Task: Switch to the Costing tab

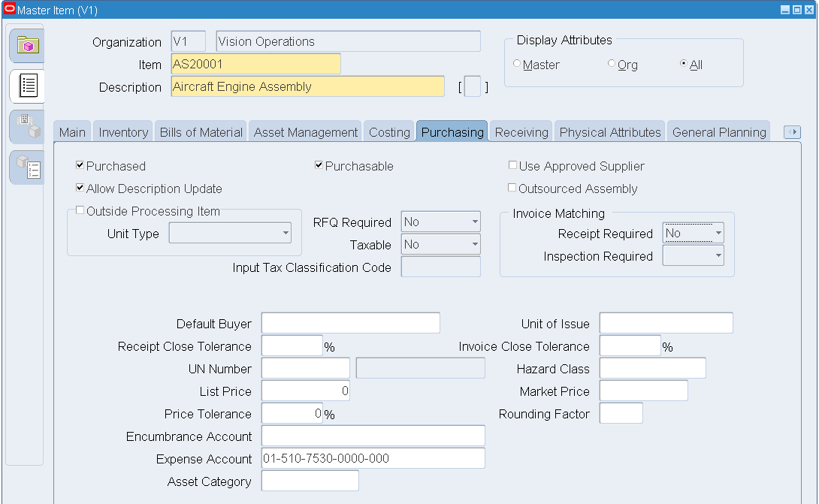Action: [x=389, y=132]
